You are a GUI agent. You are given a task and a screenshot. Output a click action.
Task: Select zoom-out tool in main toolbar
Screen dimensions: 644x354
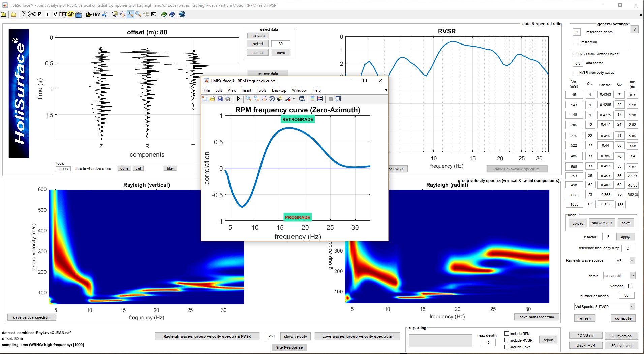click(138, 14)
